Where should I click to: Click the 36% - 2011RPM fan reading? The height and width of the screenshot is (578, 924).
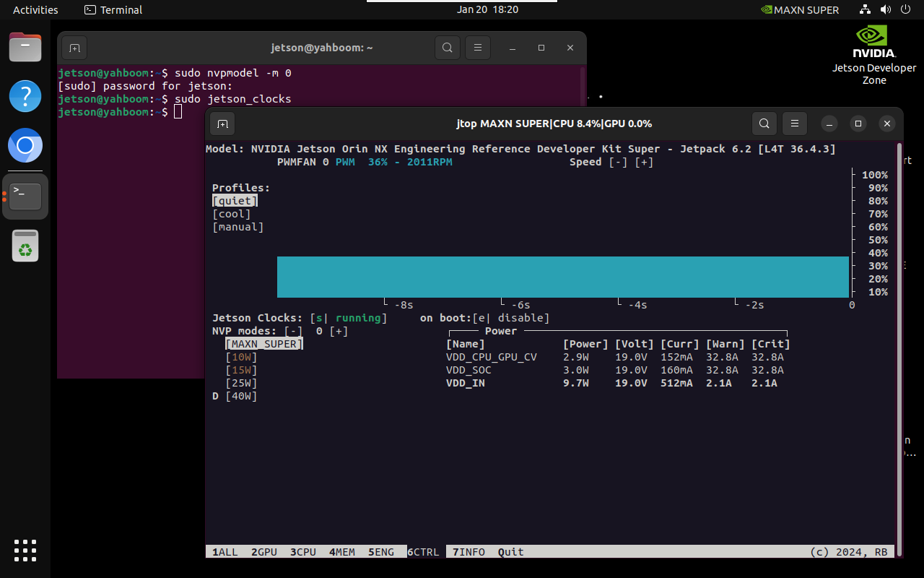click(410, 162)
